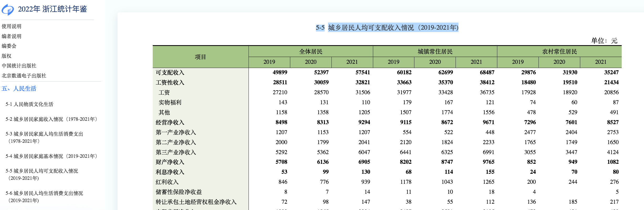Open 北京数通电子出版社 in the sidebar
The height and width of the screenshot is (210, 644).
click(24, 76)
